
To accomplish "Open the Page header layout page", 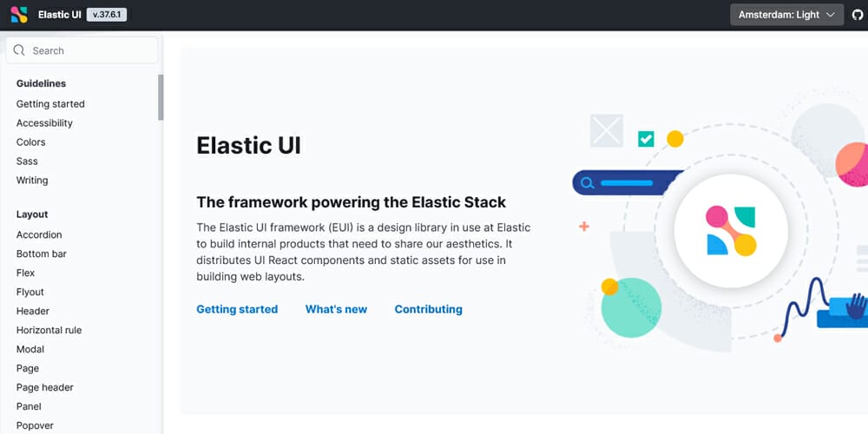I will tap(45, 387).
